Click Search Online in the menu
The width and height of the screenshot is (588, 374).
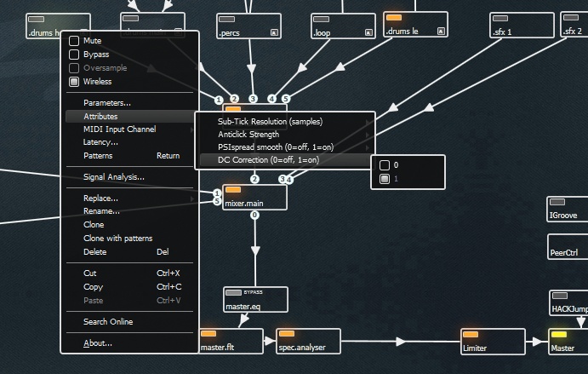coord(108,322)
